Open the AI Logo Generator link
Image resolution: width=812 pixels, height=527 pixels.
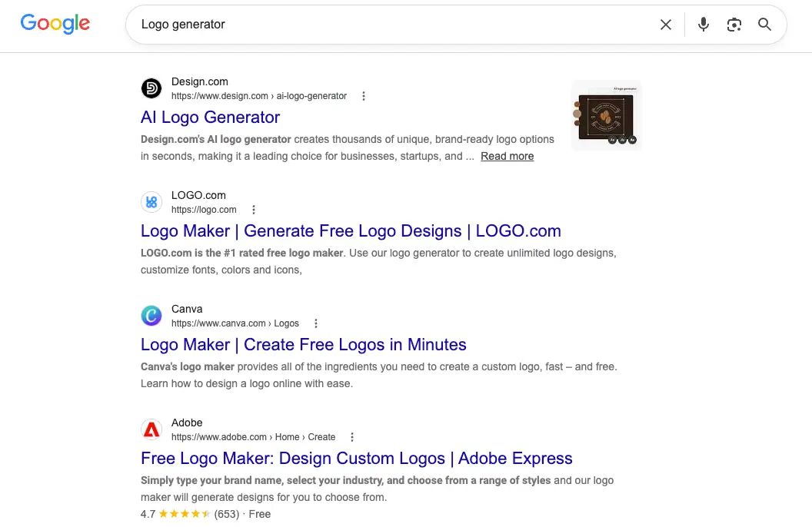tap(210, 118)
